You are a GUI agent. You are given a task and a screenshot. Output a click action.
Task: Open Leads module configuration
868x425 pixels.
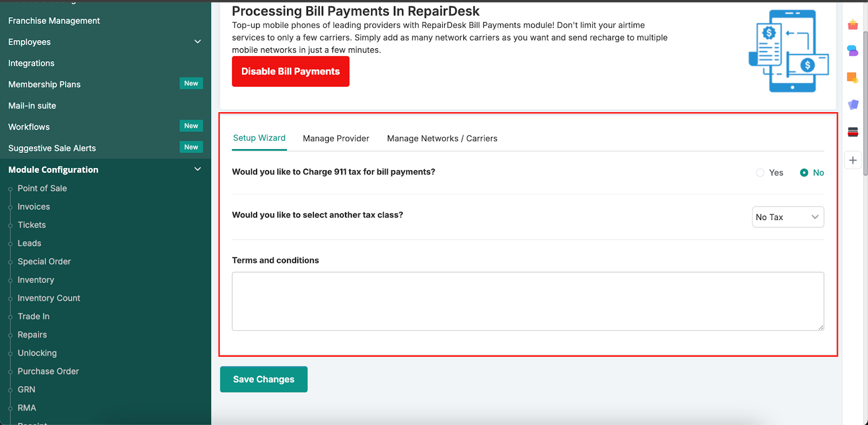pos(29,243)
